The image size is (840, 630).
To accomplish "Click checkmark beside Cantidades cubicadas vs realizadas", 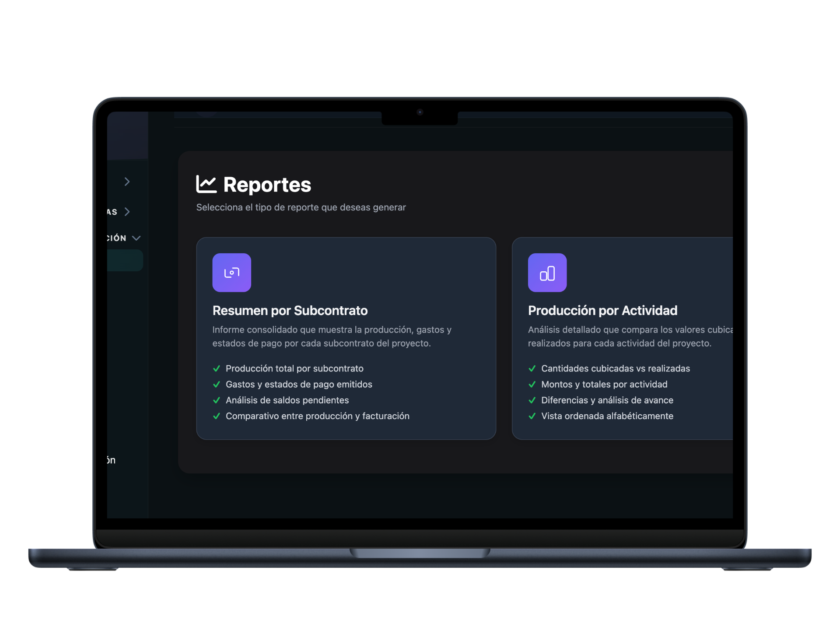I will [x=532, y=368].
